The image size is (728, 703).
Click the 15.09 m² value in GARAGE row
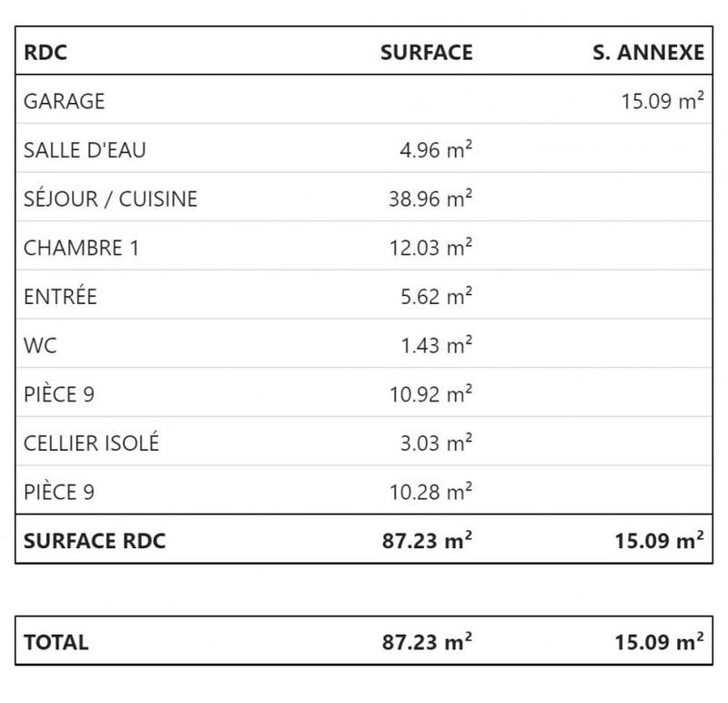pos(662,101)
